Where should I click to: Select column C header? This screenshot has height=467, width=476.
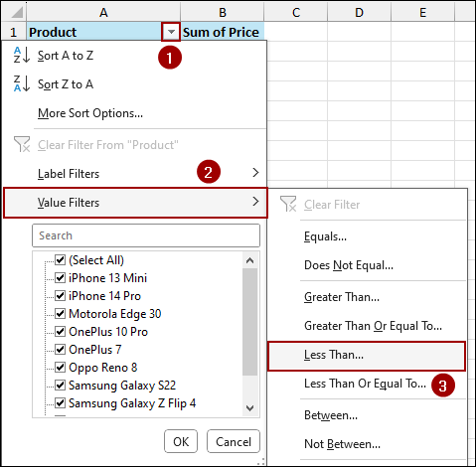tap(296, 12)
